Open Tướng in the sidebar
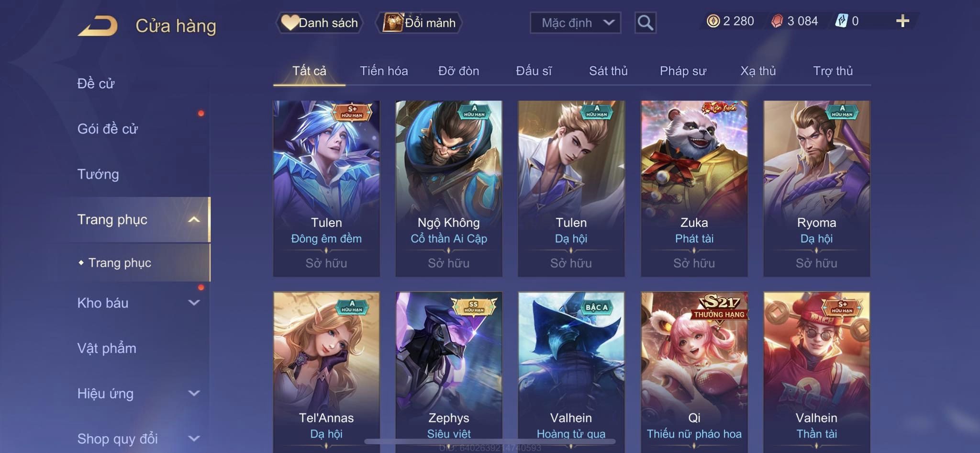This screenshot has height=453, width=980. point(98,174)
